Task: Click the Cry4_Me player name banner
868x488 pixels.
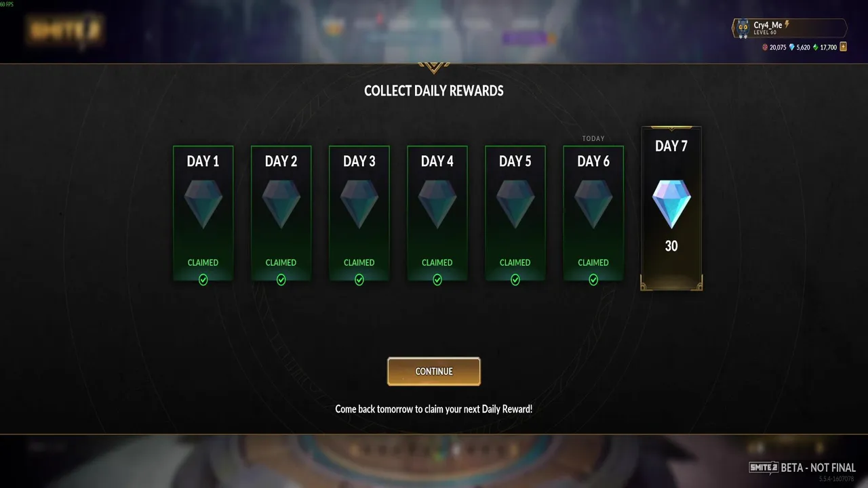Action: click(789, 28)
